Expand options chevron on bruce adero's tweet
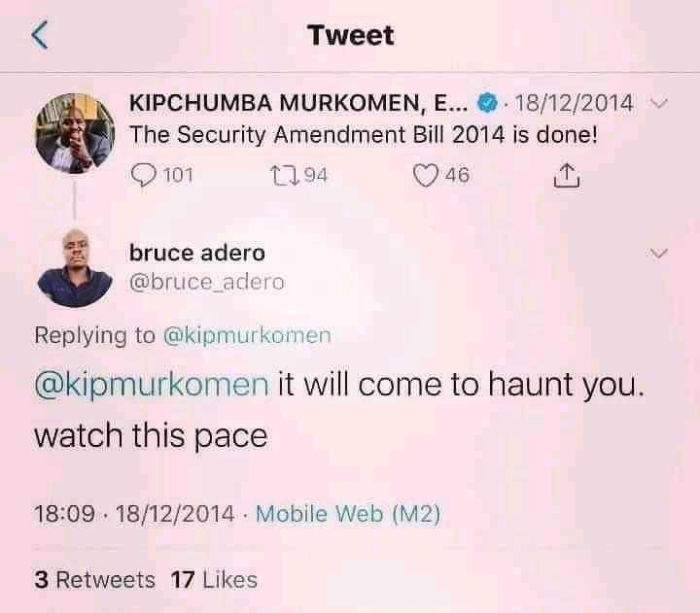The height and width of the screenshot is (613, 700). (658, 253)
